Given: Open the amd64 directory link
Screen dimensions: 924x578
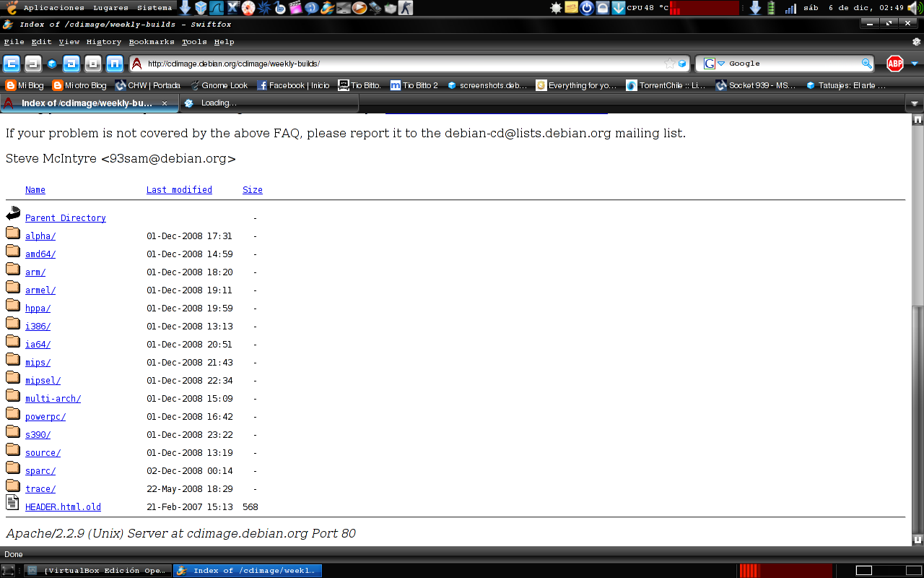Looking at the screenshot, I should [x=40, y=254].
